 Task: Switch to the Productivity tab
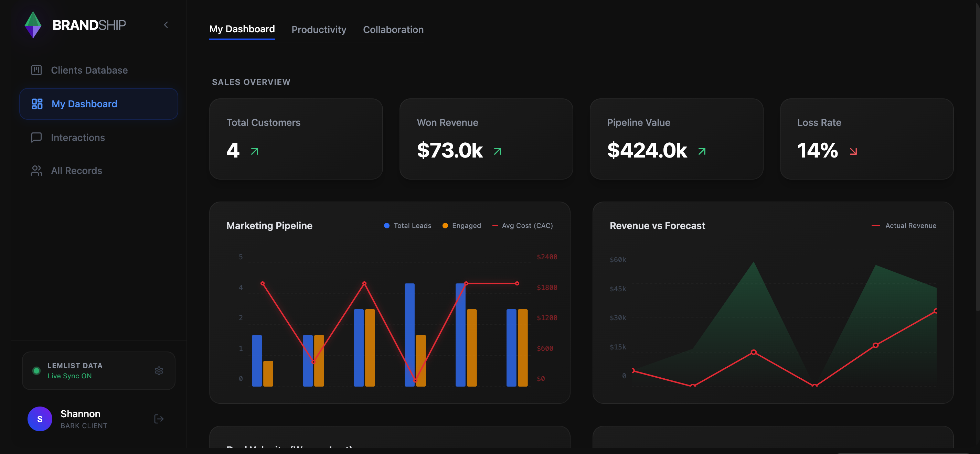319,29
